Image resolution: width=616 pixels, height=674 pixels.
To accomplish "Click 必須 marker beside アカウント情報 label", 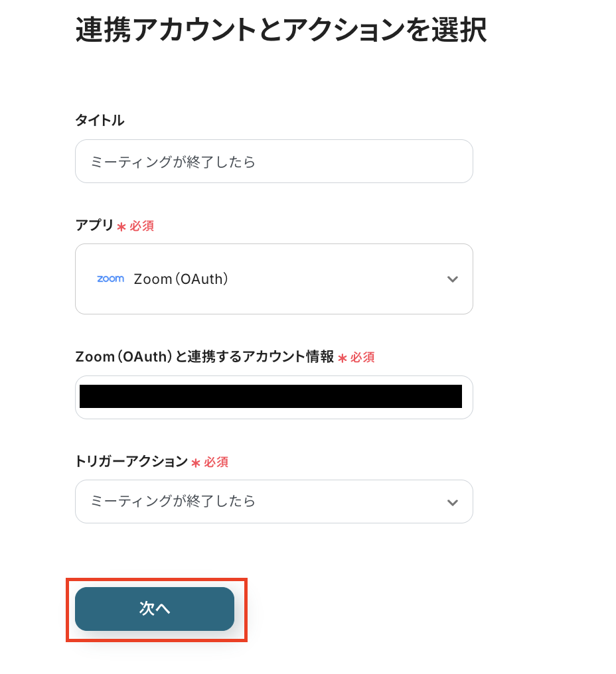I will pos(362,358).
